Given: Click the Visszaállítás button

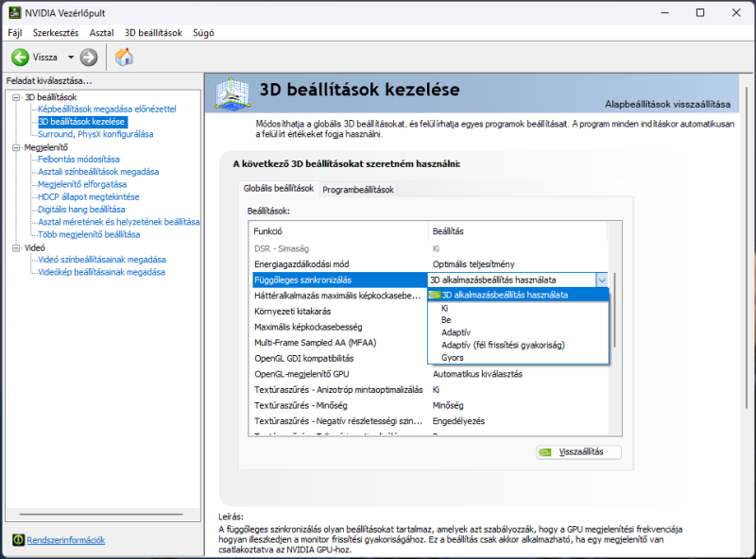Looking at the screenshot, I should (578, 452).
